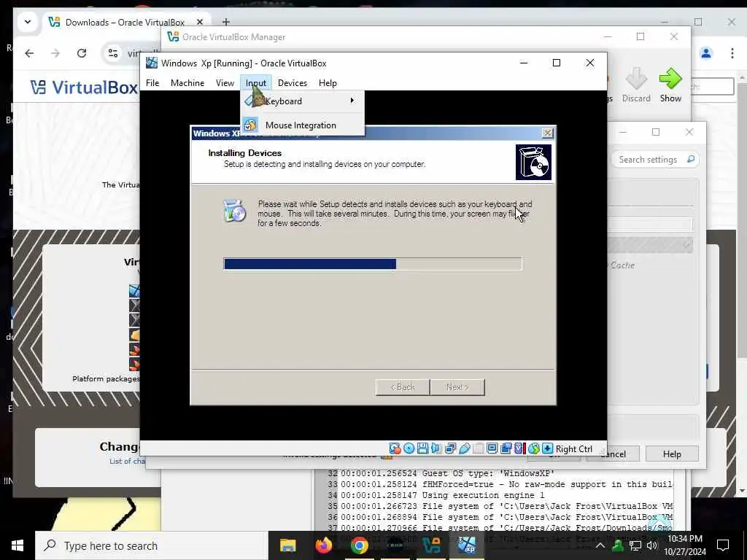The image size is (747, 560).
Task: Select the Downloads – Oracle VirtualBox Chrome tab
Action: click(x=126, y=22)
